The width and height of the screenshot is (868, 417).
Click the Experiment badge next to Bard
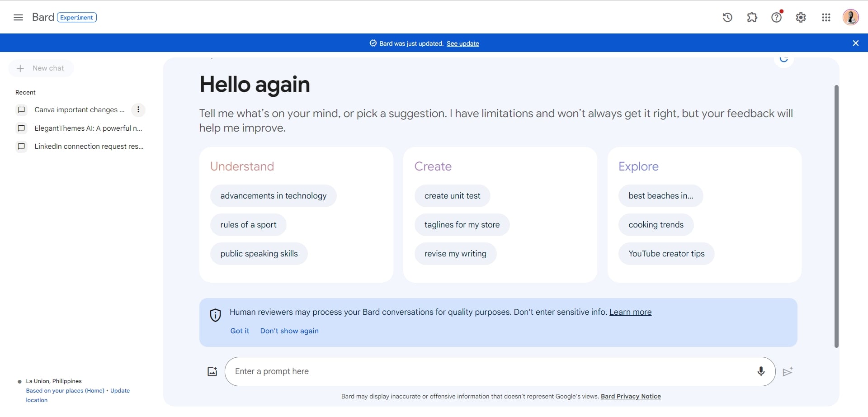tap(77, 18)
